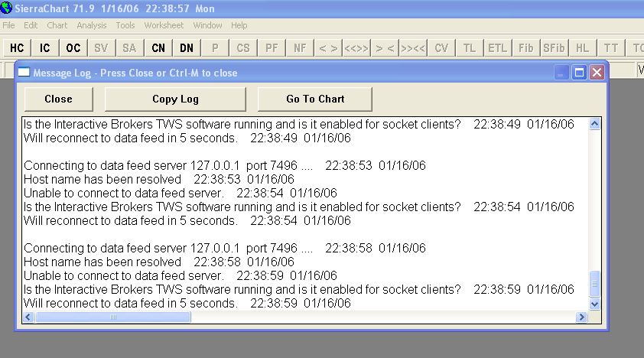This screenshot has height=358, width=644.
Task: Open the Tools menu
Action: coord(125,25)
